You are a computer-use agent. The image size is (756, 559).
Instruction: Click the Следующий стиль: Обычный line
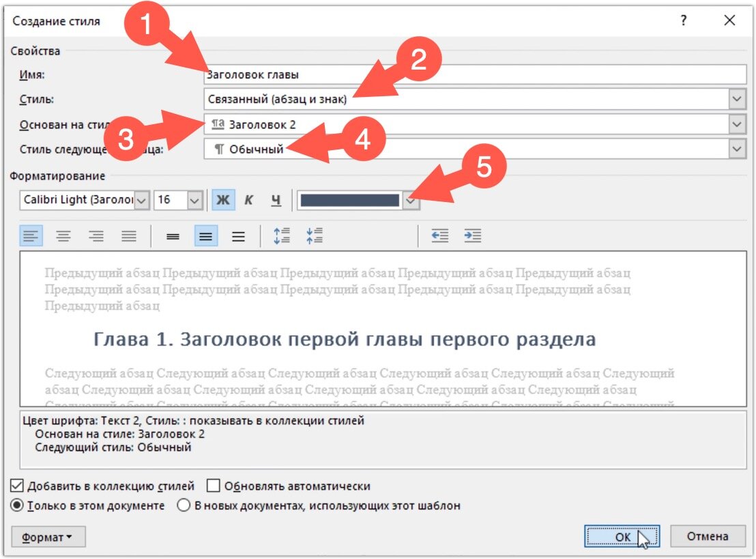click(113, 447)
